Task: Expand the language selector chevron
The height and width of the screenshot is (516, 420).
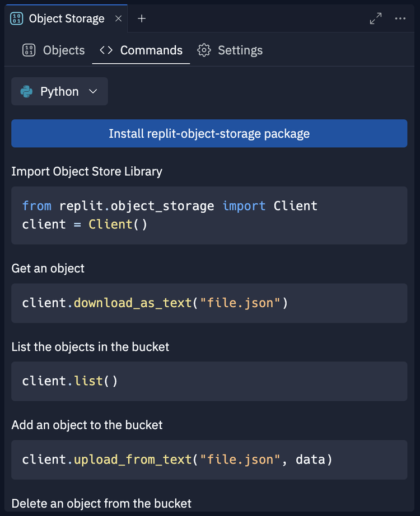Action: tap(92, 91)
